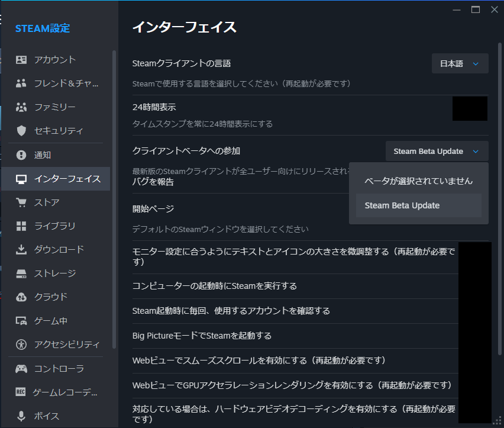This screenshot has height=428, width=504.
Task: Click the バグを報告 link
Action: coord(153,182)
